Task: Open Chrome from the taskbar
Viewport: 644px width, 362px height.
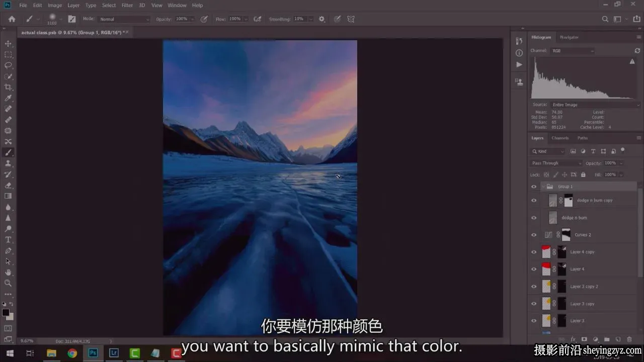Action: click(72, 353)
